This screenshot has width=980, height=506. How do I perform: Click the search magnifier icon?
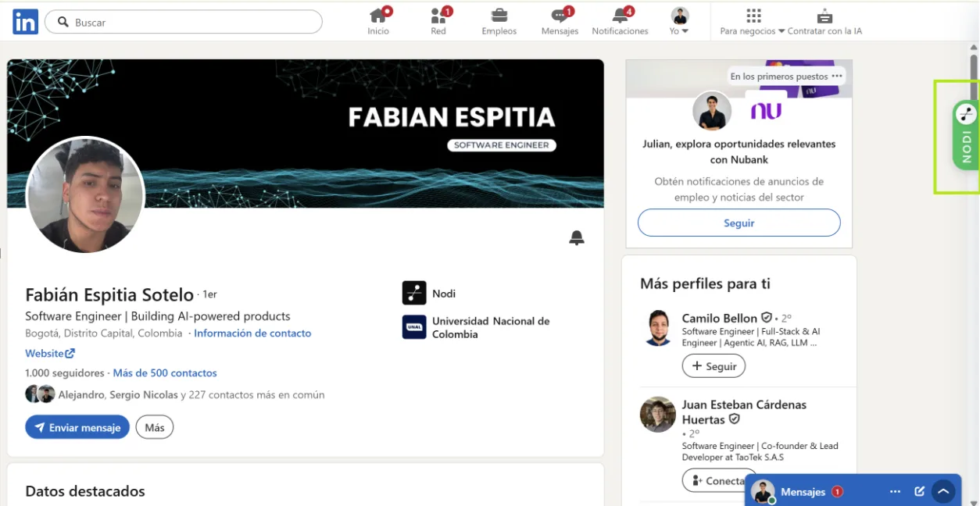tap(63, 22)
